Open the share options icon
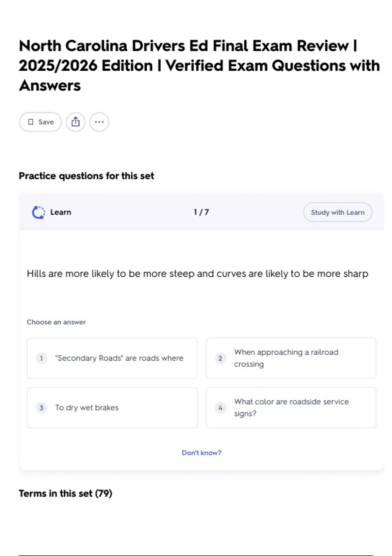 coord(75,122)
